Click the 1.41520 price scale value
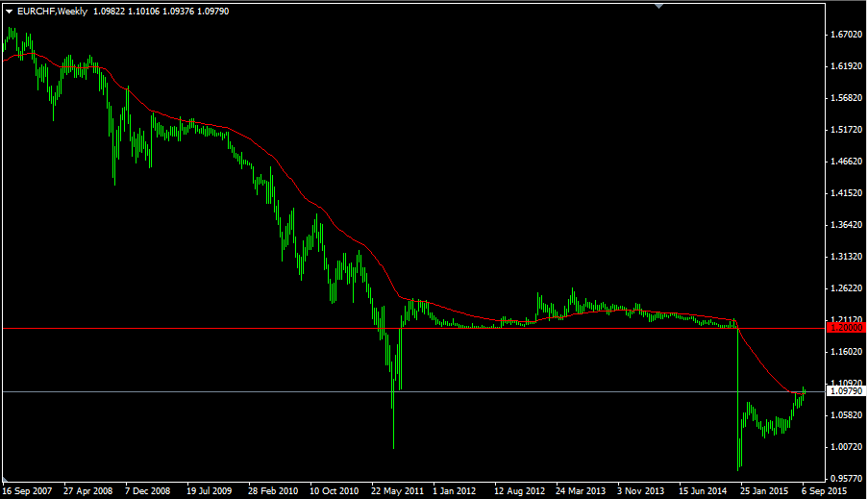 point(847,193)
